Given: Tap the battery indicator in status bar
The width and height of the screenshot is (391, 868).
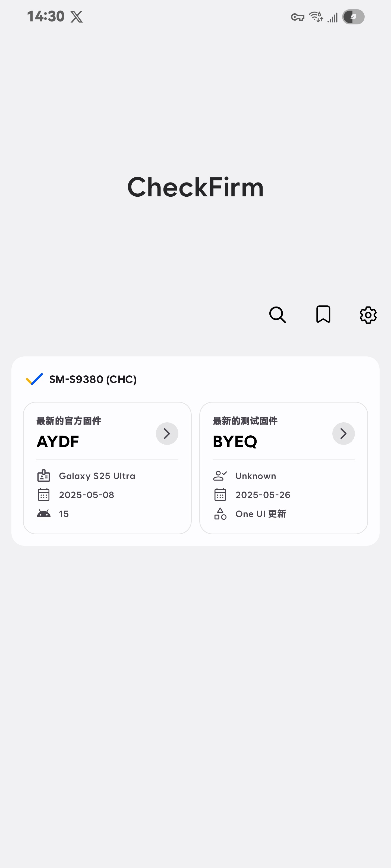Looking at the screenshot, I should click(x=353, y=17).
